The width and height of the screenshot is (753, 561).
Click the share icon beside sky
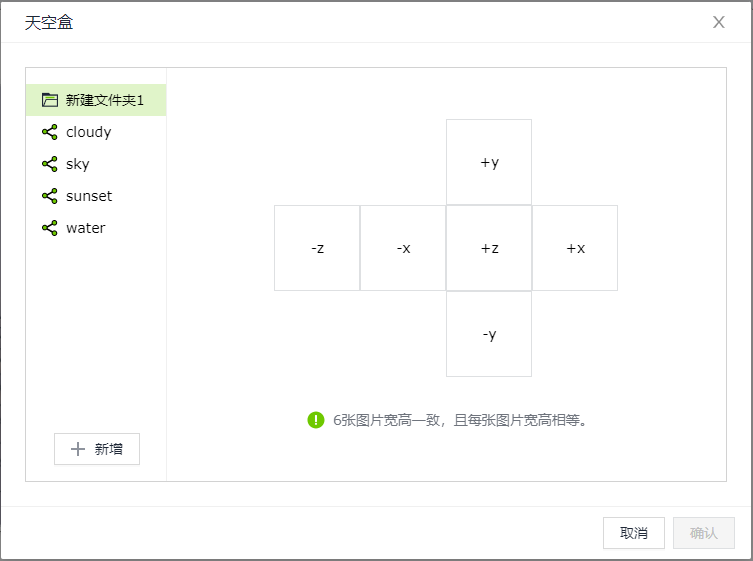[49, 164]
